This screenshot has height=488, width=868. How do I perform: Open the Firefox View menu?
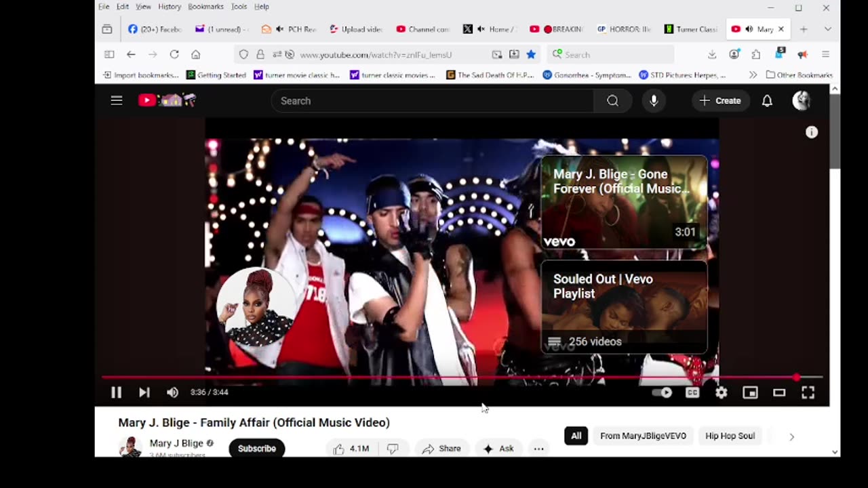click(x=143, y=7)
